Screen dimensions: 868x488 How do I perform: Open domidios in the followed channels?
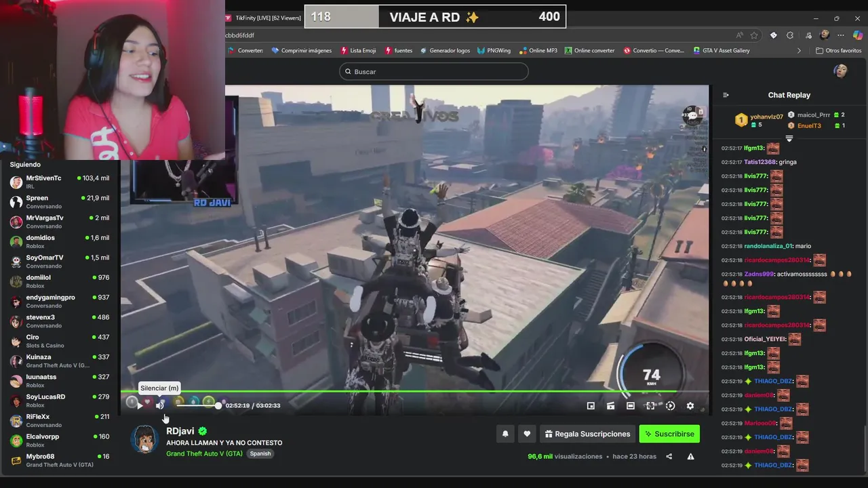point(60,241)
